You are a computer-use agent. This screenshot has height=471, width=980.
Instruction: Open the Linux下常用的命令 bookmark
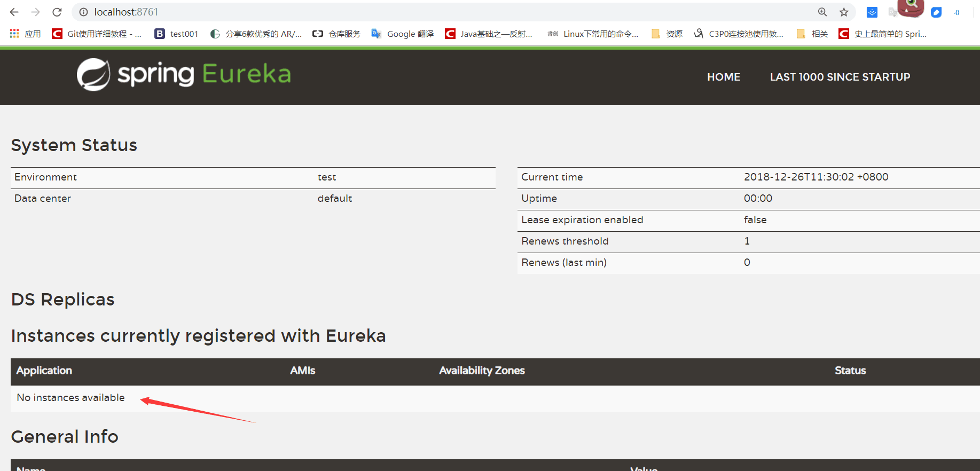[593, 34]
